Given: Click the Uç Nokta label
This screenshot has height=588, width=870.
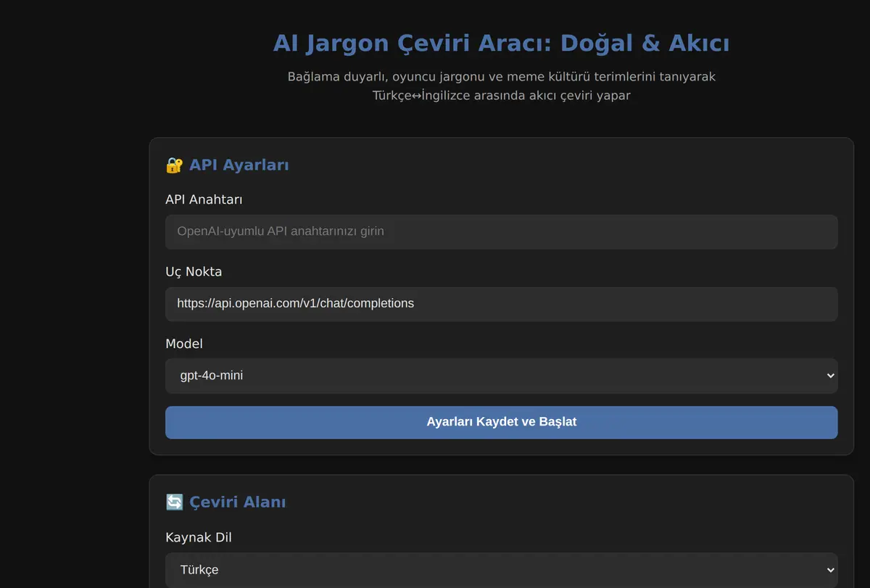Looking at the screenshot, I should (x=194, y=272).
